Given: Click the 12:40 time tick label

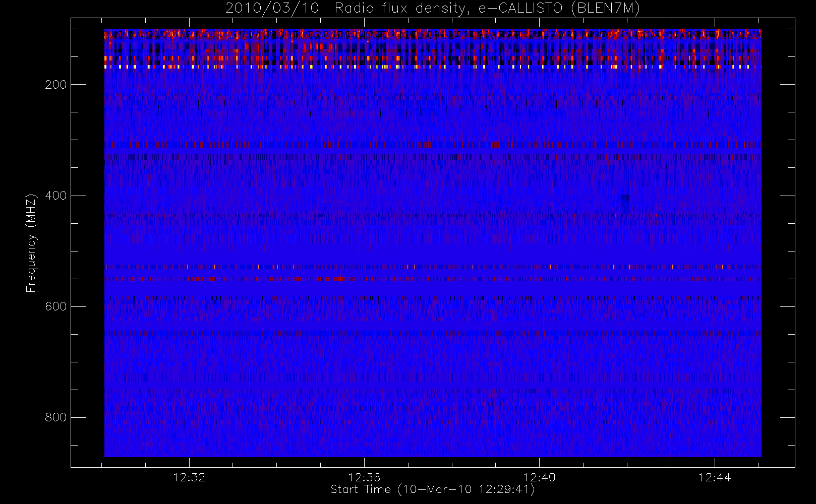Looking at the screenshot, I should pyautogui.click(x=539, y=477).
